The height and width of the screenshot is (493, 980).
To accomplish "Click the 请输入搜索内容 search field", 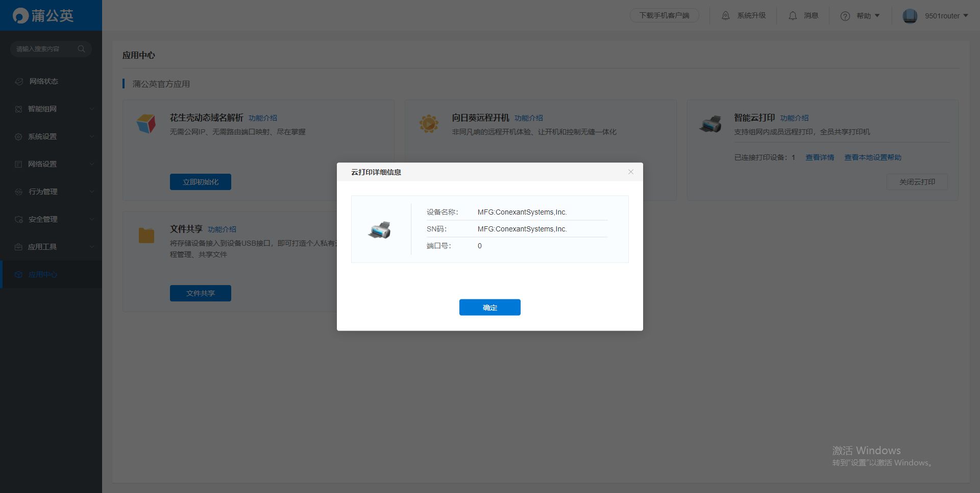I will [x=43, y=49].
